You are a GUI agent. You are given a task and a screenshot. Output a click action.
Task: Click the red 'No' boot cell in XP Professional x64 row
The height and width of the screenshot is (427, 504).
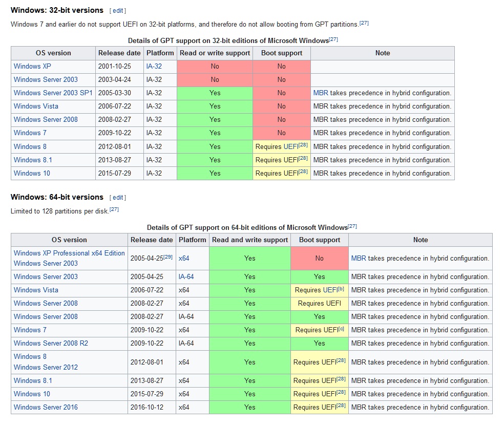pos(320,259)
